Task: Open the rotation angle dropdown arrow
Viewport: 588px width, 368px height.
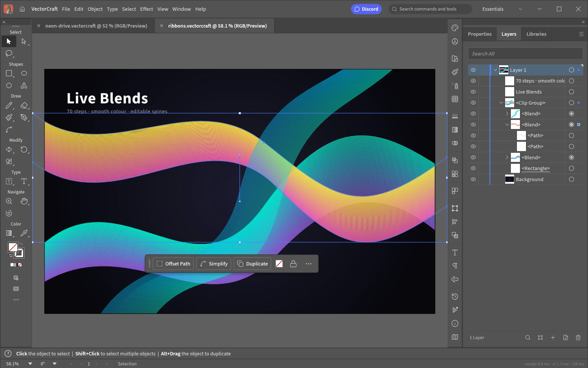Action: (55, 364)
